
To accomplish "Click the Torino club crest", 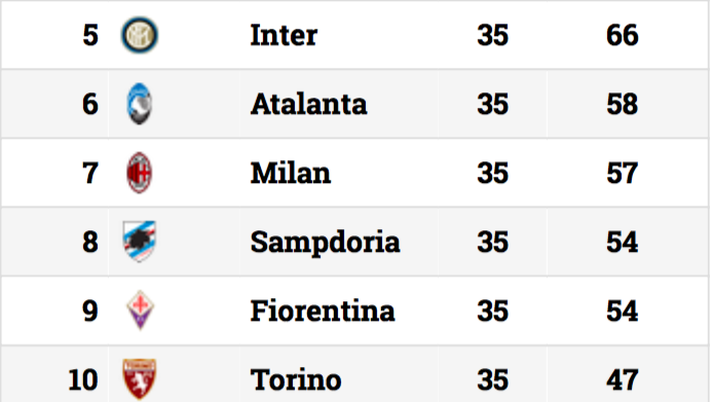I will point(140,379).
